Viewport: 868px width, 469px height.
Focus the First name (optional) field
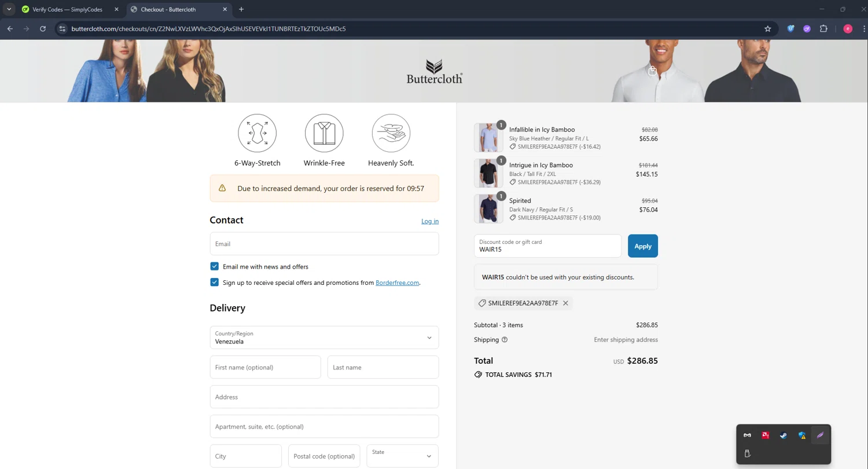(x=265, y=367)
